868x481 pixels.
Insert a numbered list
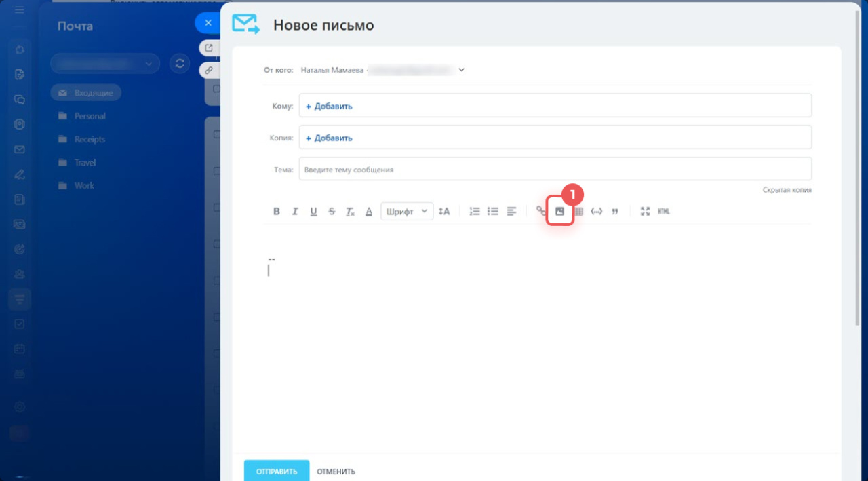[x=475, y=212]
